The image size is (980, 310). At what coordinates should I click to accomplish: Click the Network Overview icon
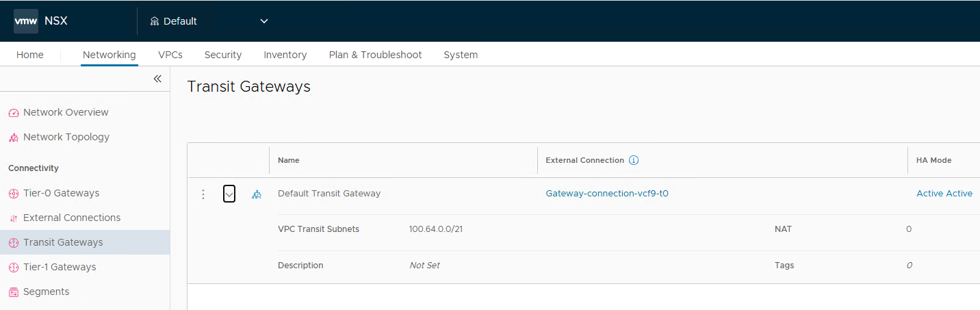[14, 113]
